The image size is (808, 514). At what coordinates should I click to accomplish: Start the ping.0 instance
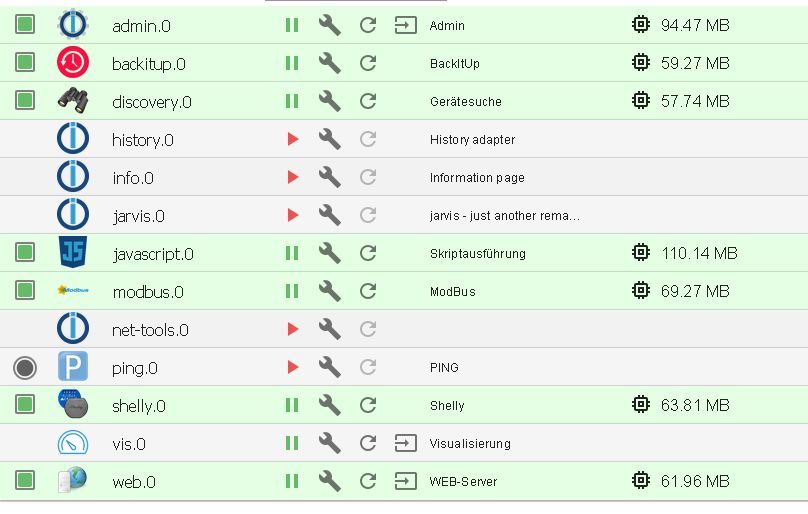[x=293, y=367]
